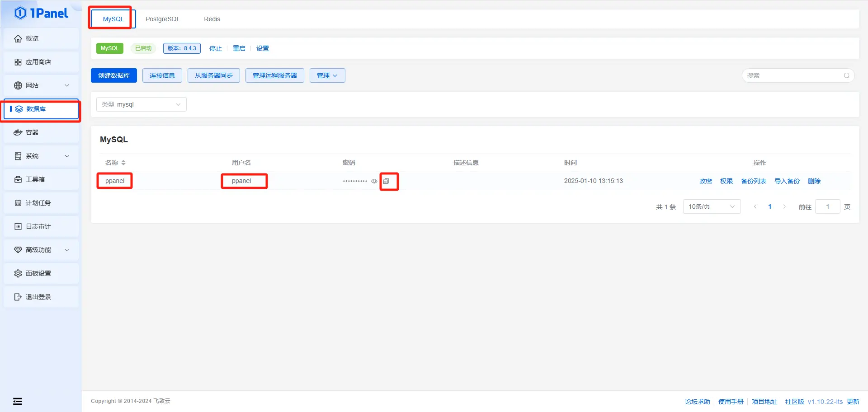Click the search magnifier icon
The image size is (868, 412).
click(846, 75)
